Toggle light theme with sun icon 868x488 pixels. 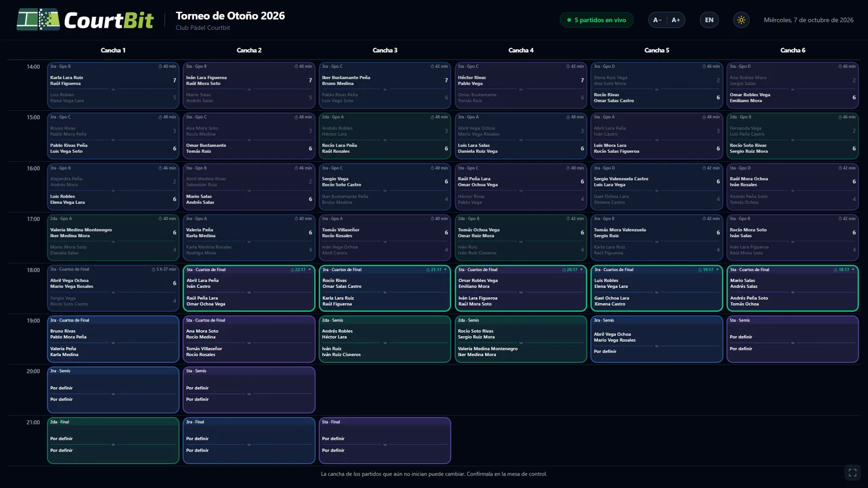point(741,20)
